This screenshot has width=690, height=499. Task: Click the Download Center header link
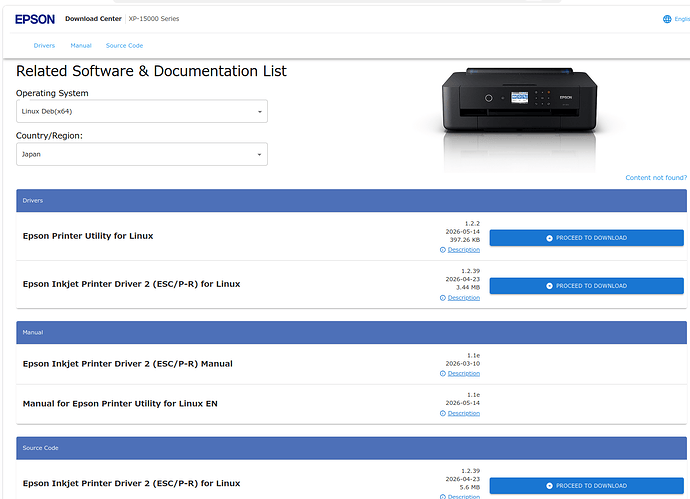click(93, 18)
